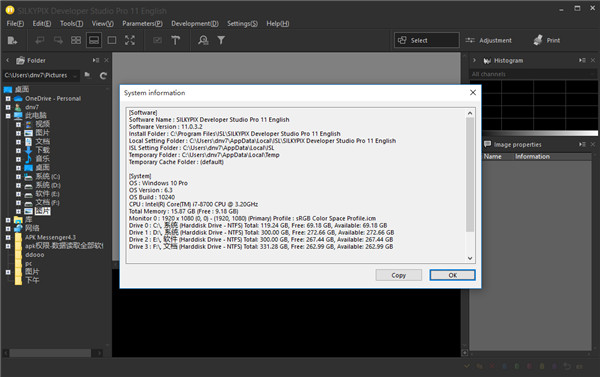600x377 pixels.
Task: Click the open file icon in toolbar
Action: 12,40
